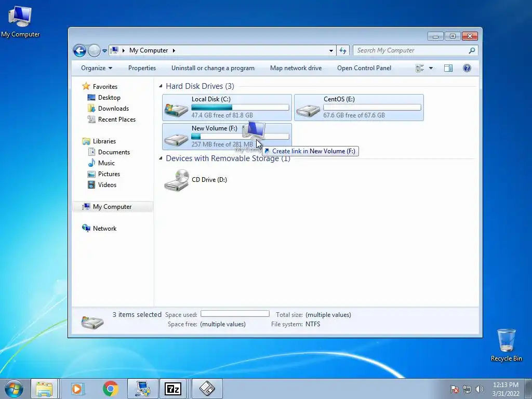The height and width of the screenshot is (399, 532).
Task: Show the preview pane
Action: [448, 68]
